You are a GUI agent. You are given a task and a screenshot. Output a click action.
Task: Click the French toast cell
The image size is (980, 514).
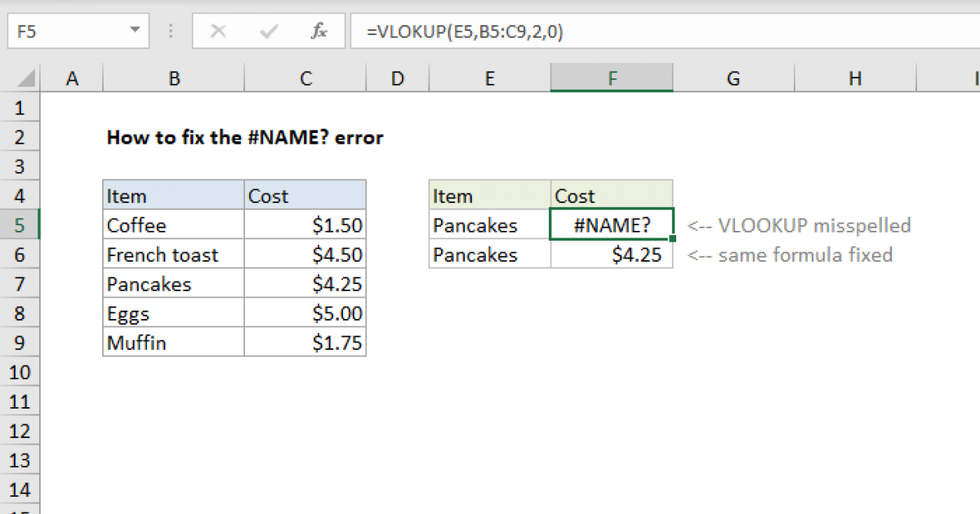tap(173, 255)
